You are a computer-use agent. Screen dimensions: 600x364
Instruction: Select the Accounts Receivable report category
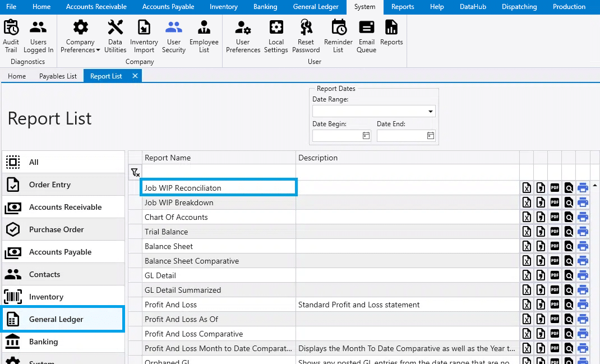(x=63, y=207)
